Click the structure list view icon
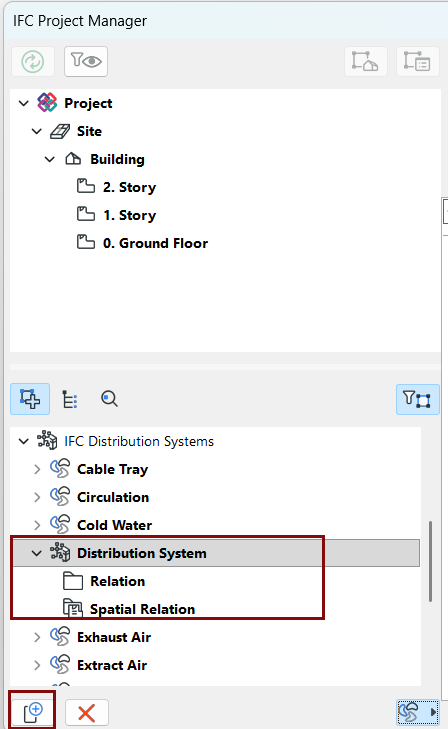 point(417,61)
